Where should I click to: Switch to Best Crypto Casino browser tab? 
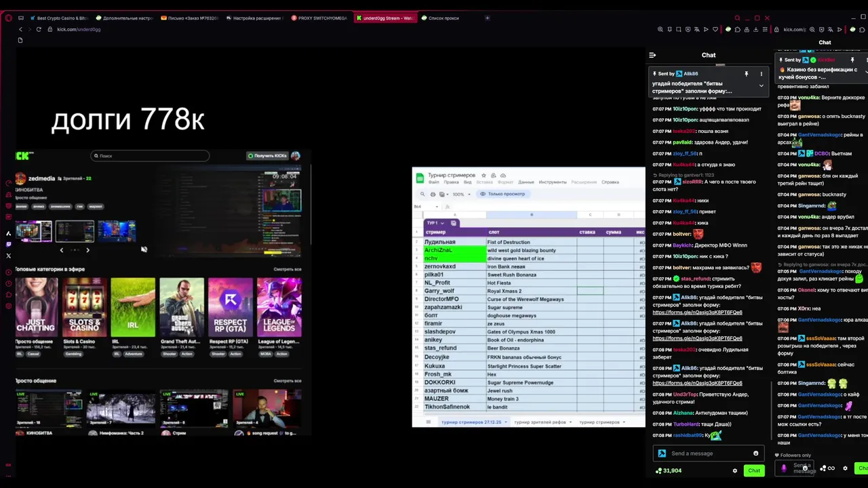61,18
